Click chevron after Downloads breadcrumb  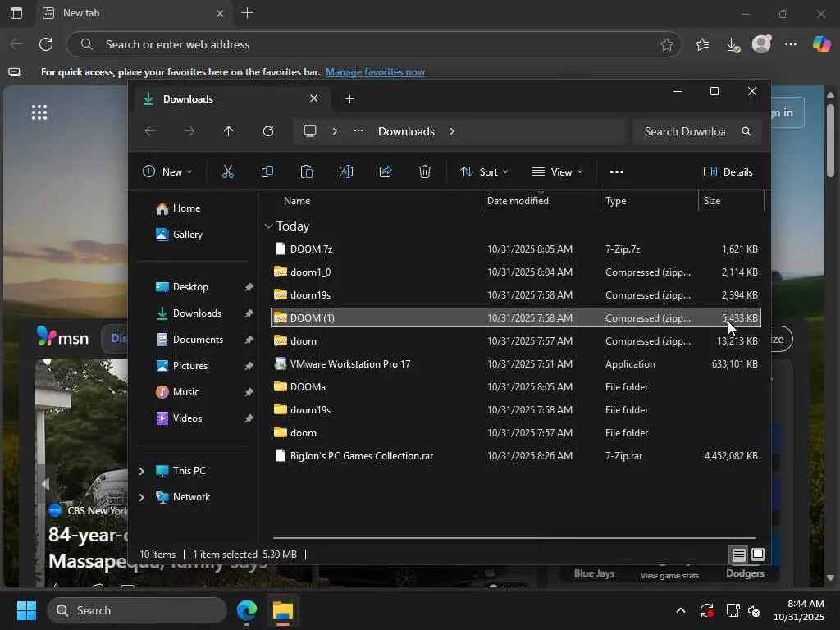point(452,131)
